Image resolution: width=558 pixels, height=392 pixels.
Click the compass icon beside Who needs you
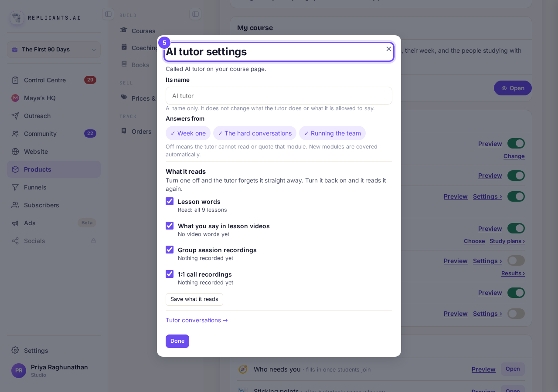[243, 369]
